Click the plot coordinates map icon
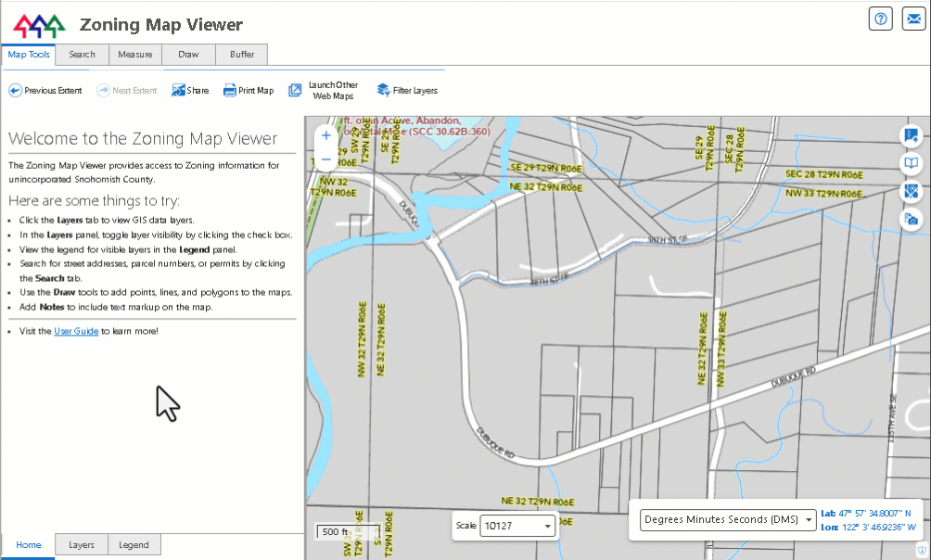This screenshot has width=931, height=560. 912,136
